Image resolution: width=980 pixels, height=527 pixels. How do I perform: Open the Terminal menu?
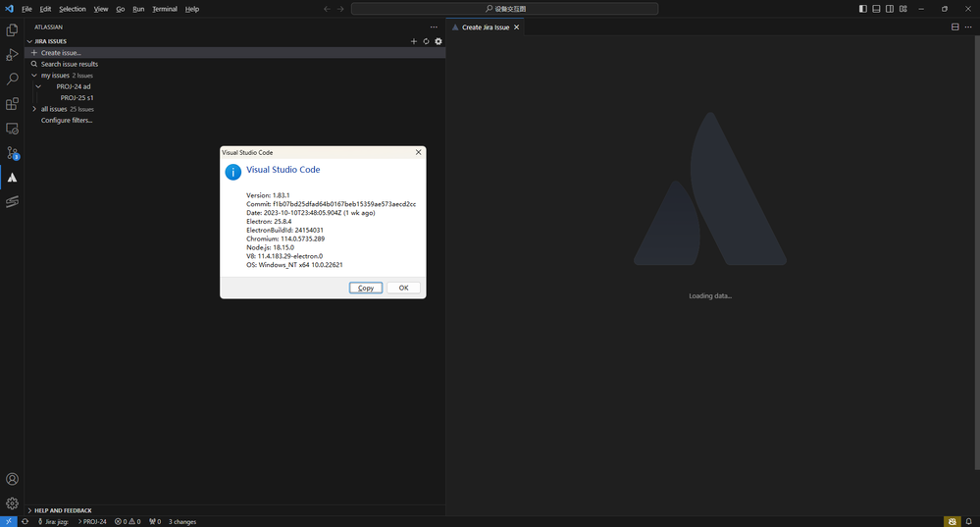click(x=165, y=9)
